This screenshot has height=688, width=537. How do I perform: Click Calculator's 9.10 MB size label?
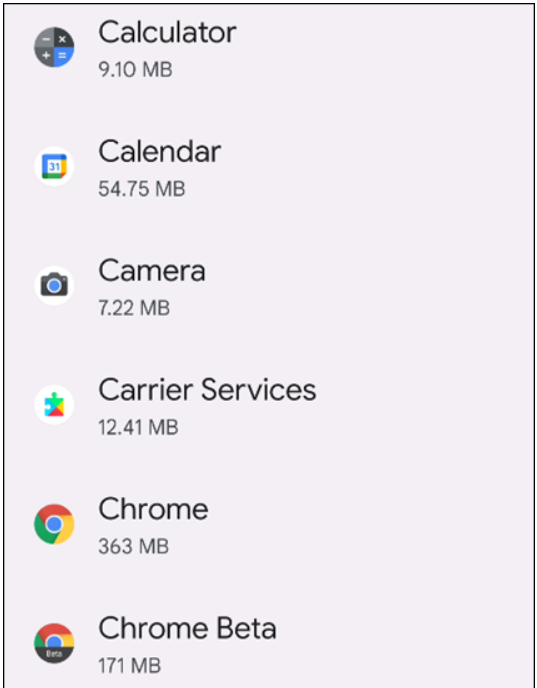pyautogui.click(x=136, y=69)
